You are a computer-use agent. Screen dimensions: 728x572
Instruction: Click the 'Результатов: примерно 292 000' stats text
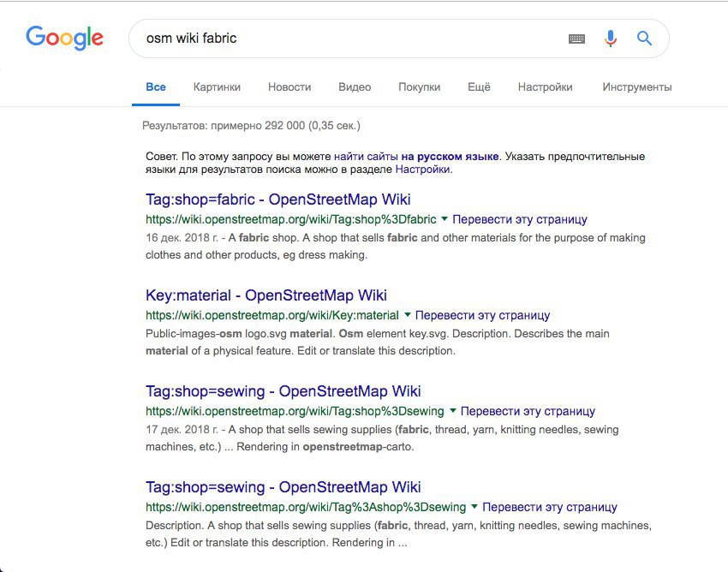click(251, 126)
